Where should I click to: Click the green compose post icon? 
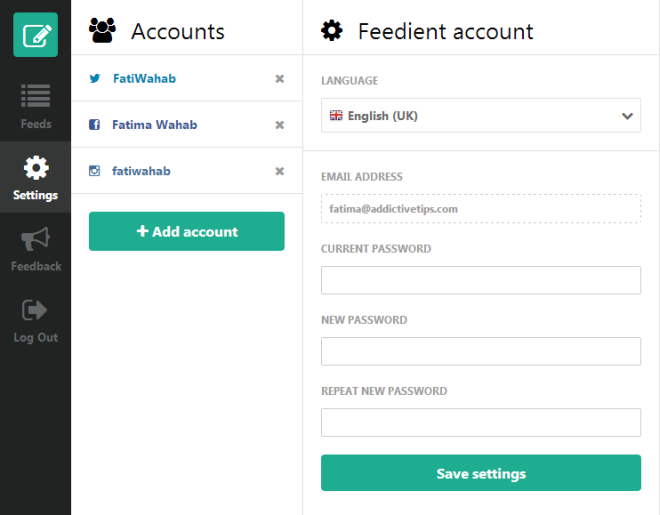tap(35, 35)
